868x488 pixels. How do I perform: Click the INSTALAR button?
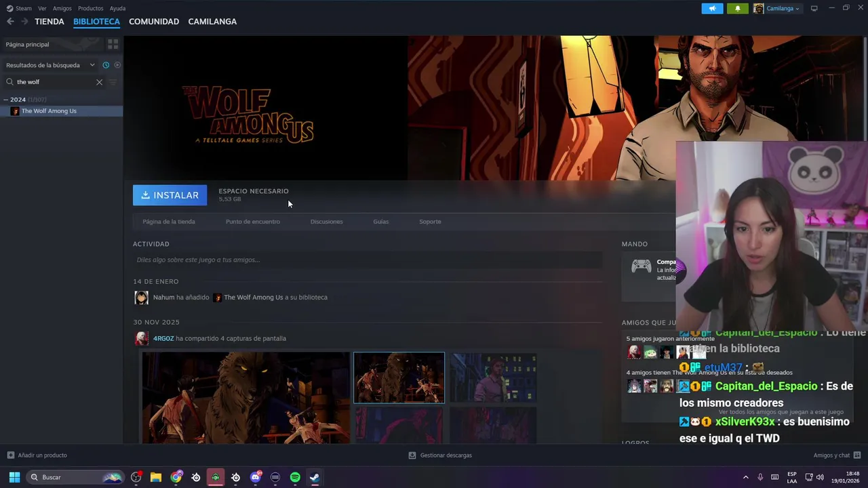point(170,195)
